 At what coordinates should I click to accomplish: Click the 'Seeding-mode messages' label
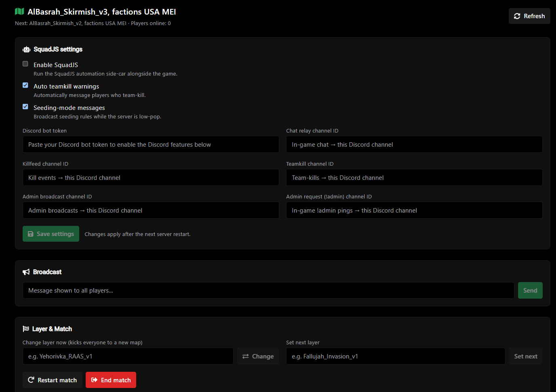tap(69, 108)
